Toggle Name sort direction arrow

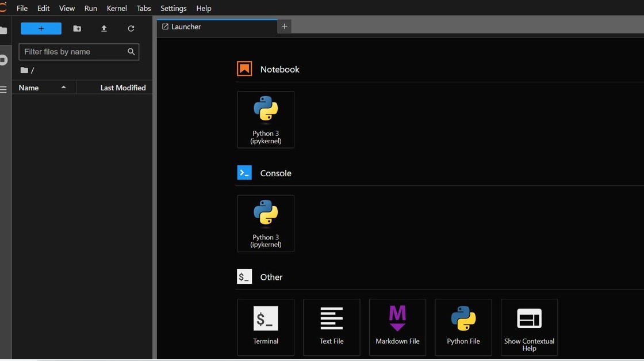(64, 87)
